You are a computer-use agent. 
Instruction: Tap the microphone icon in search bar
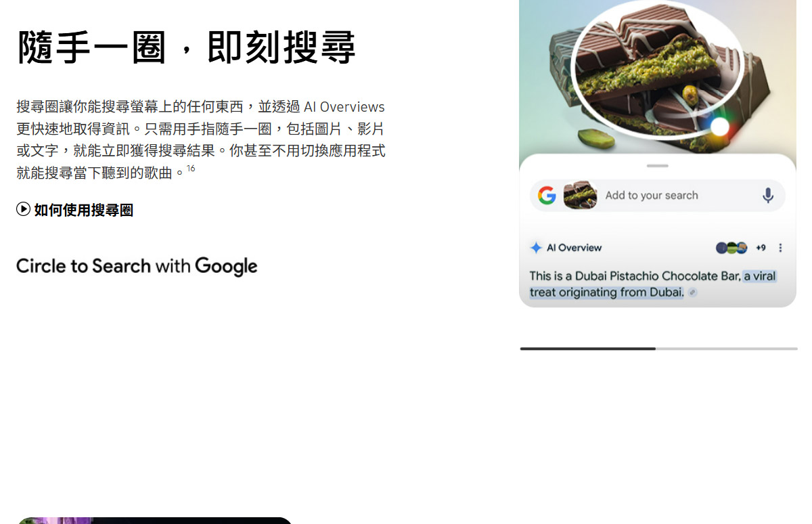(x=768, y=196)
